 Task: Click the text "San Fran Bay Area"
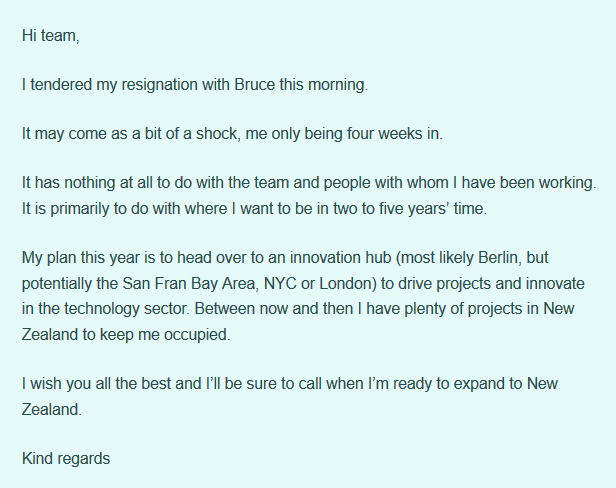pos(189,284)
